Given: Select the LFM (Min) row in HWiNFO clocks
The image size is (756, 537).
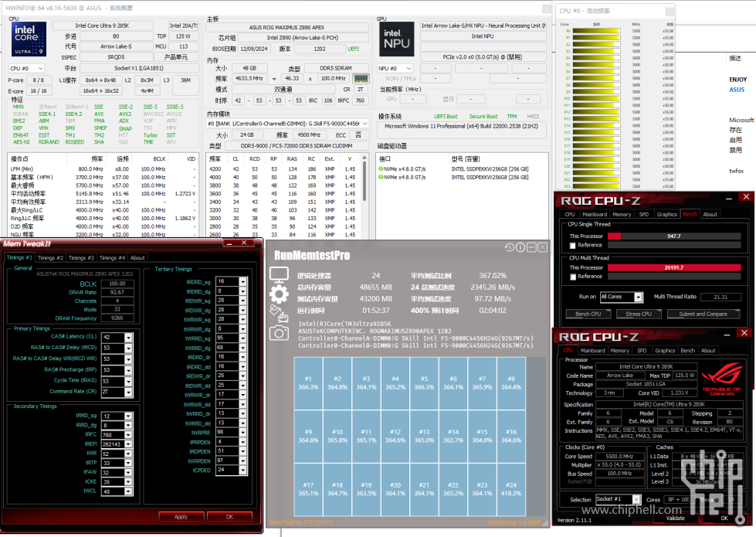Looking at the screenshot, I should tap(103, 169).
